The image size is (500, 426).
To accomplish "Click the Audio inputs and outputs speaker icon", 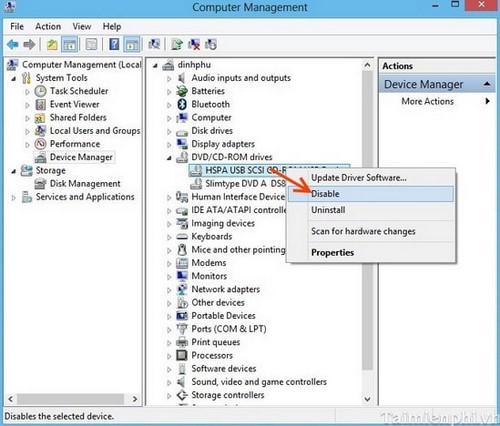I will (182, 78).
